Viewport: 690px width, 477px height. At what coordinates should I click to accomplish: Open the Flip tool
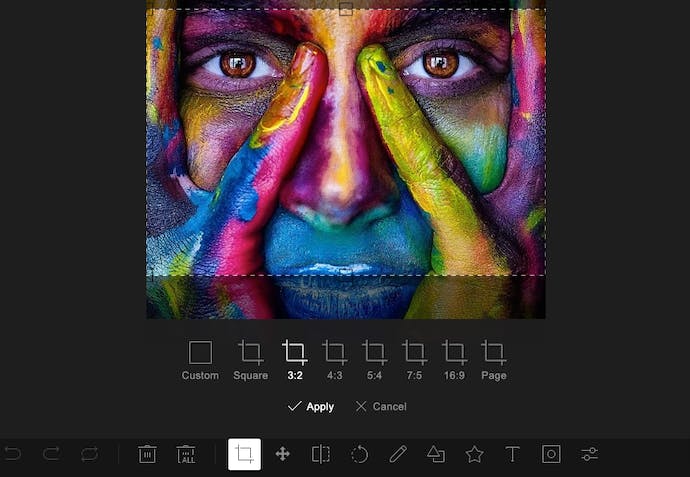[320, 454]
